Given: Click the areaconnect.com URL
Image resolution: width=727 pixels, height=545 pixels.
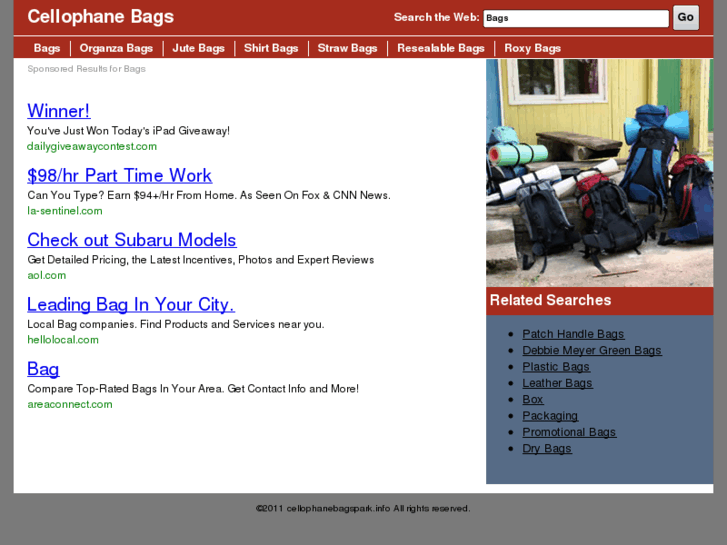Looking at the screenshot, I should tap(70, 404).
